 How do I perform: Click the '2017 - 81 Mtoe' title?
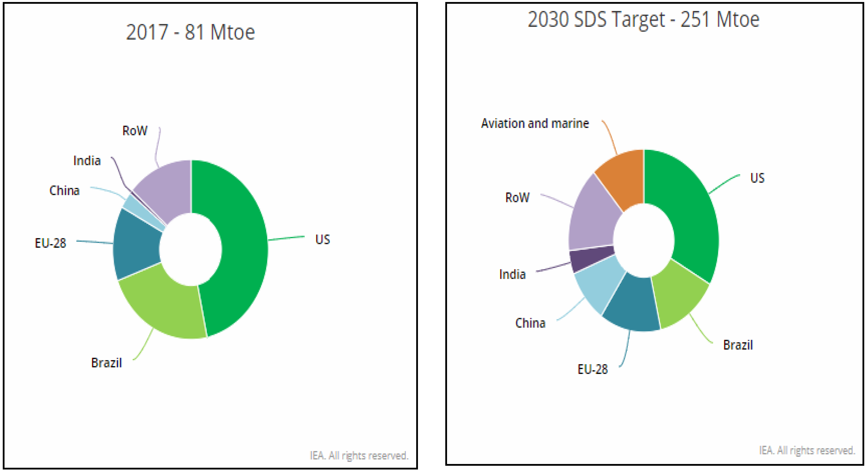pos(190,32)
